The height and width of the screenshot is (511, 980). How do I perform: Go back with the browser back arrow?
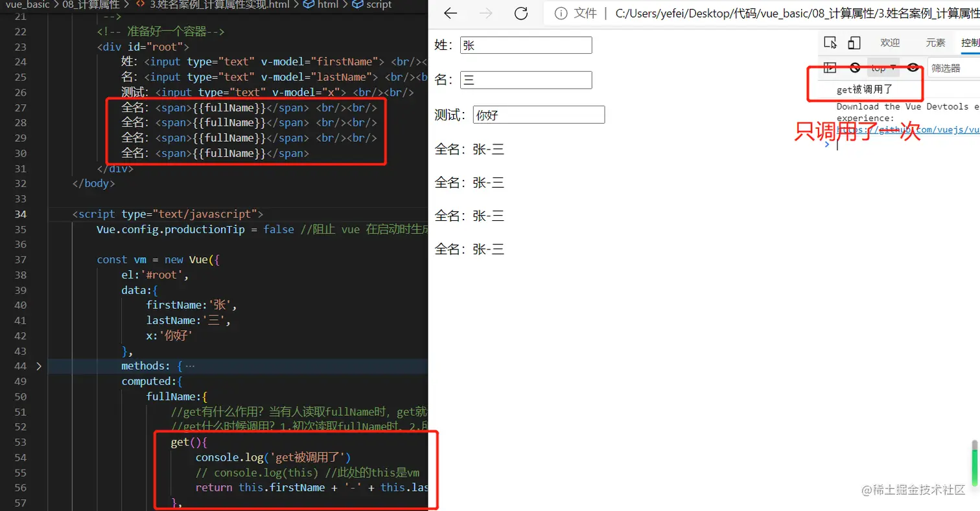pyautogui.click(x=450, y=13)
